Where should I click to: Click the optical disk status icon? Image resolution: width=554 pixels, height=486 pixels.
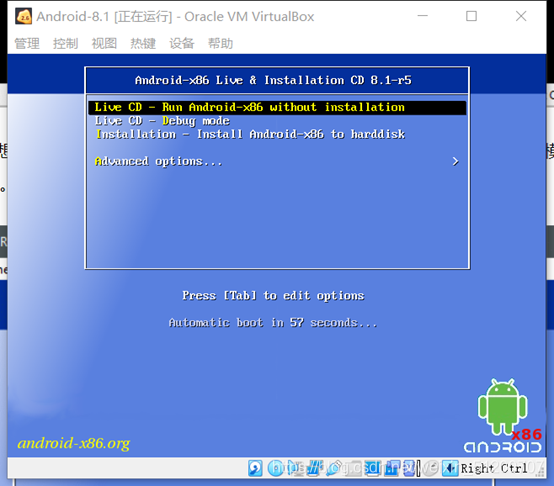coord(276,468)
